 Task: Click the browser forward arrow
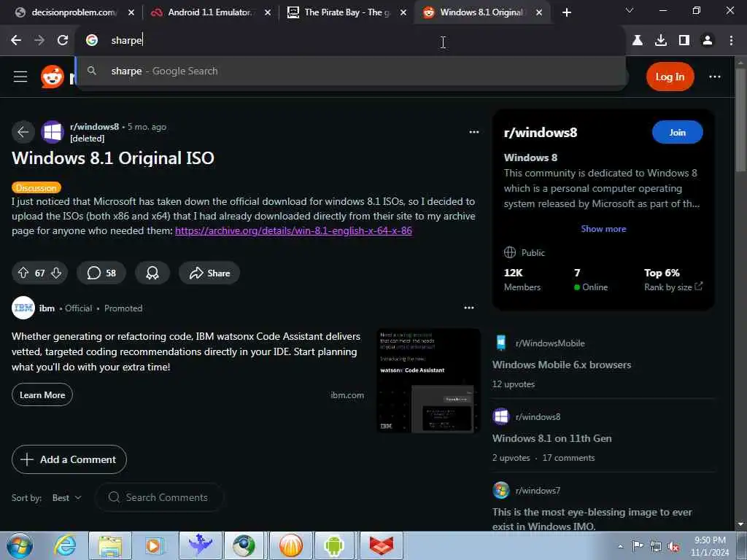point(39,41)
